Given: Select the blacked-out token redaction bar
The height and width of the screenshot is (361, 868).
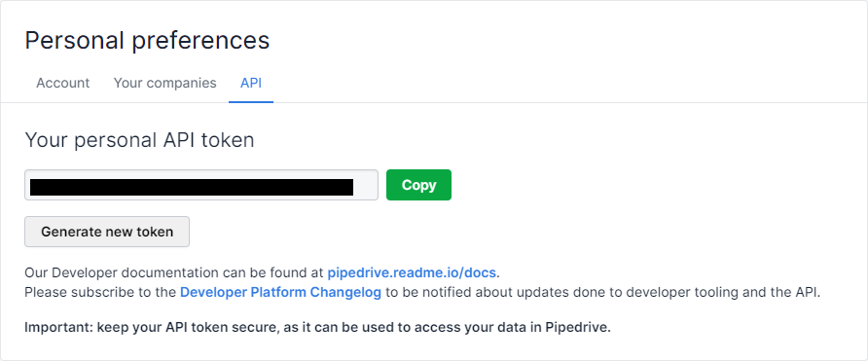Looking at the screenshot, I should pos(192,187).
